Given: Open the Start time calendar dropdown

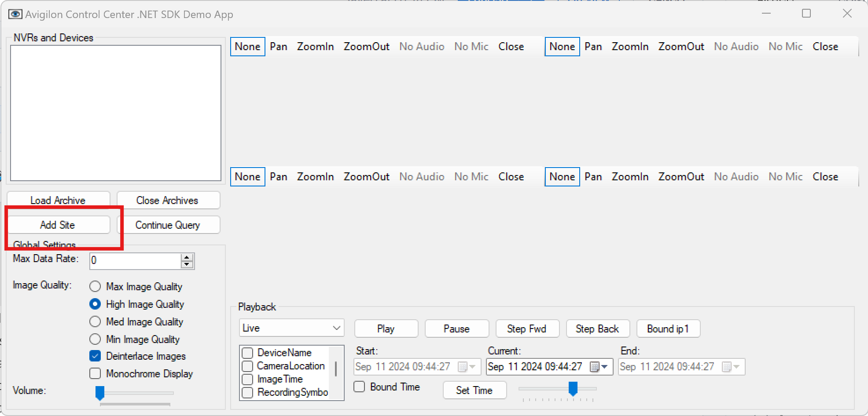Looking at the screenshot, I should click(467, 367).
